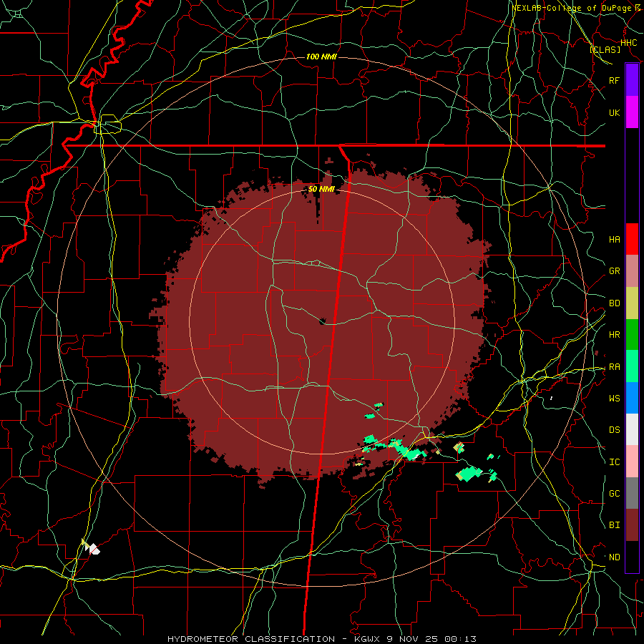Click the "HR" legend label
This screenshot has width=644, height=644.
pos(614,335)
